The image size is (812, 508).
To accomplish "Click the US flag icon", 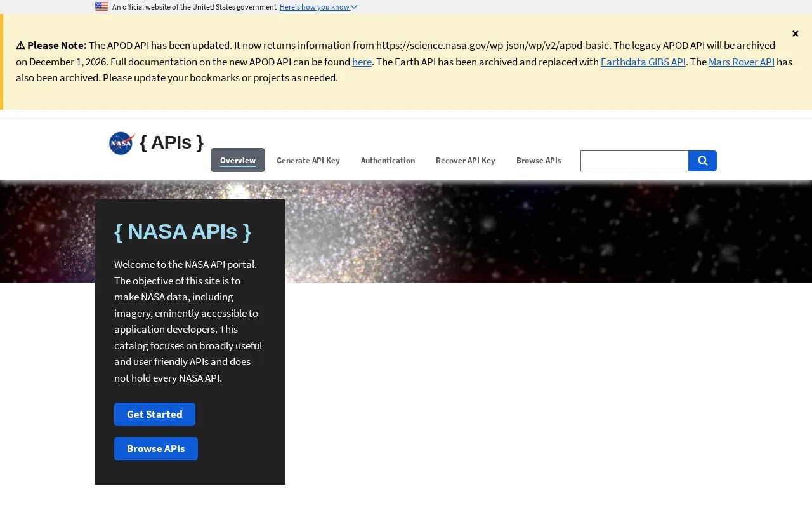I will point(101,7).
